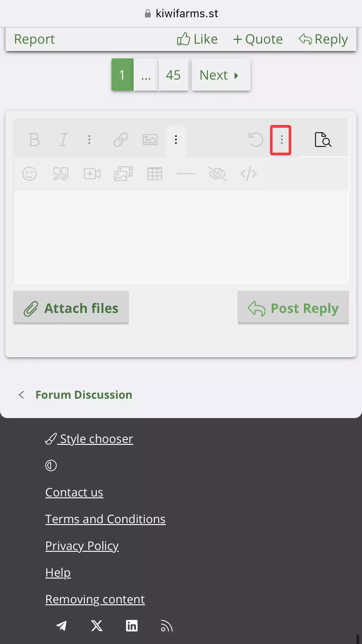Insert spoiler using the crossed-eye icon
362x644 pixels.
pyautogui.click(x=217, y=174)
